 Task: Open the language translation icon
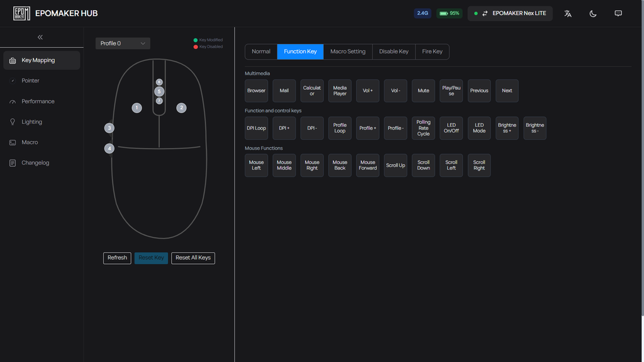[568, 14]
